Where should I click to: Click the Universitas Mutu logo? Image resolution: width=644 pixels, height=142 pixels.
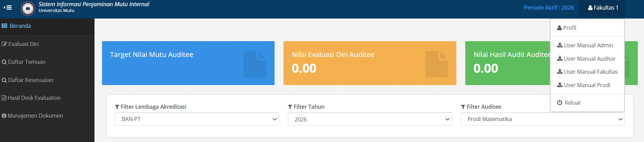(x=28, y=9)
